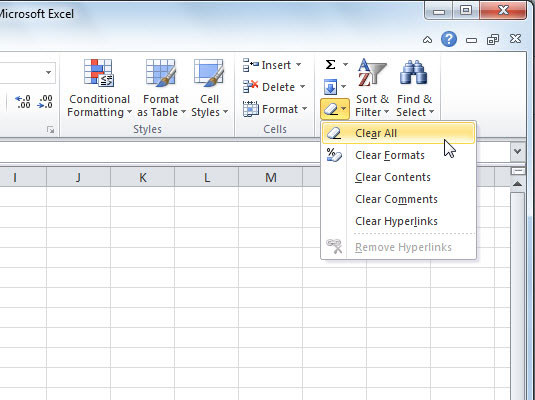Click the AutoSum sigma icon
Screen dimensions: 535x400
pos(330,65)
